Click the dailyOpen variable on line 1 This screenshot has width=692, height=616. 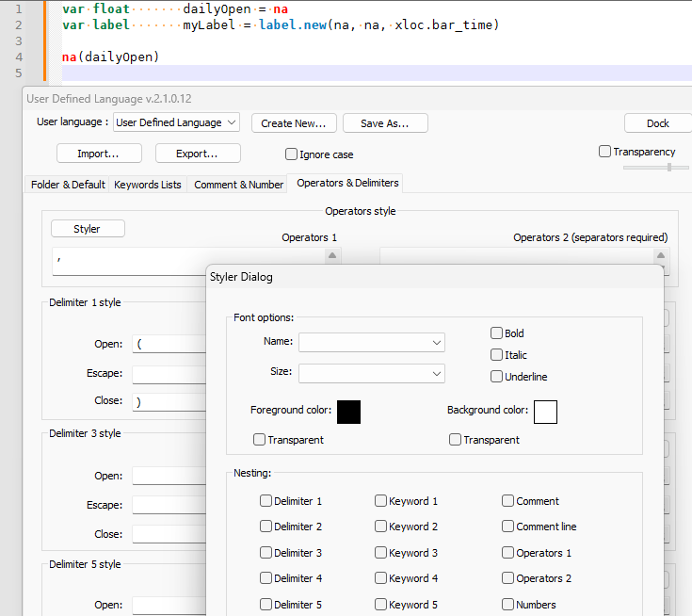point(217,8)
